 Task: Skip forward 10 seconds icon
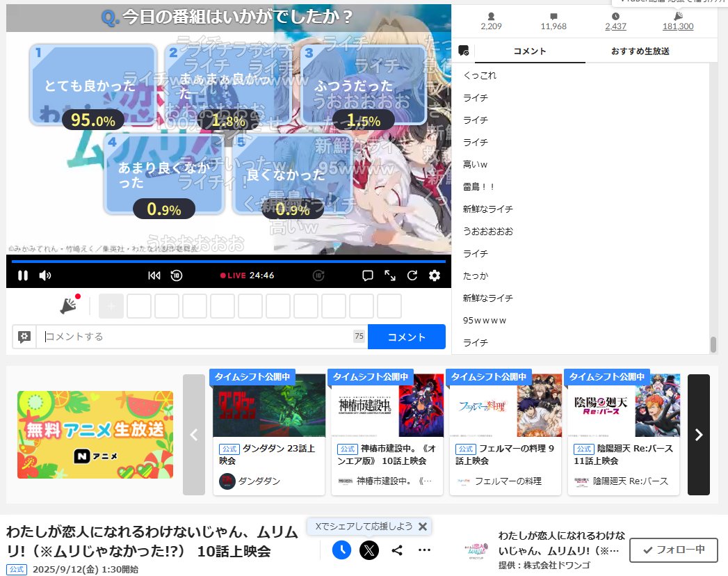tap(318, 275)
